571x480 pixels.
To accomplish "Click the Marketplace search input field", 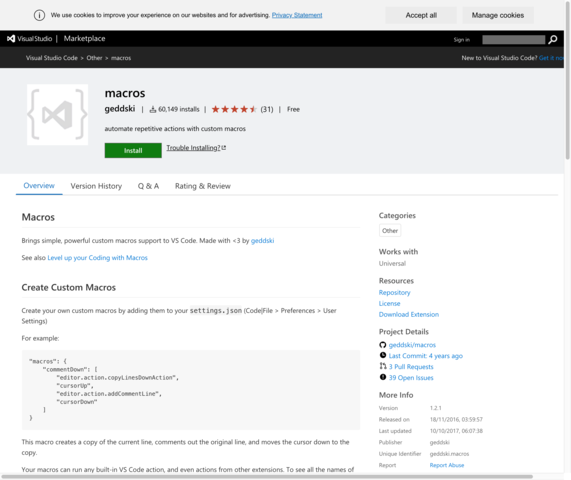I will pos(513,40).
